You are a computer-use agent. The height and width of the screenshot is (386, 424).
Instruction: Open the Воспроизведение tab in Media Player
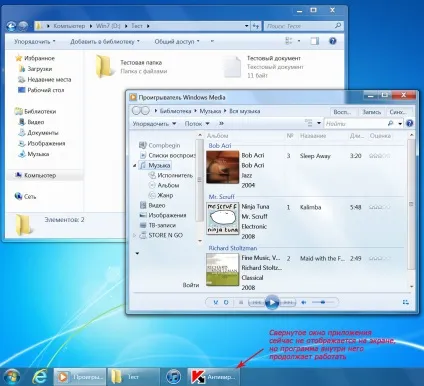tap(343, 112)
